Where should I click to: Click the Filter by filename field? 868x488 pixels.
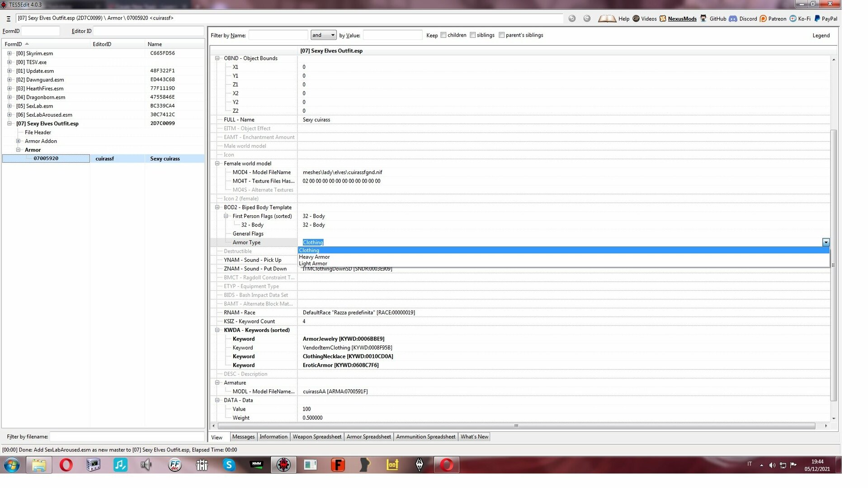127,437
